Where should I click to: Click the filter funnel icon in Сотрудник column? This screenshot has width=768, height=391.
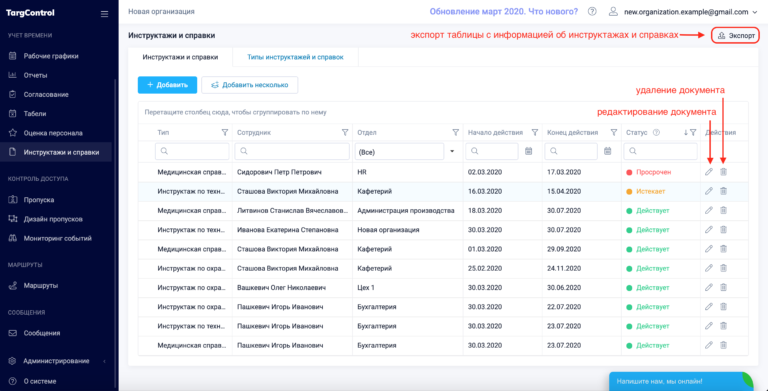(345, 132)
